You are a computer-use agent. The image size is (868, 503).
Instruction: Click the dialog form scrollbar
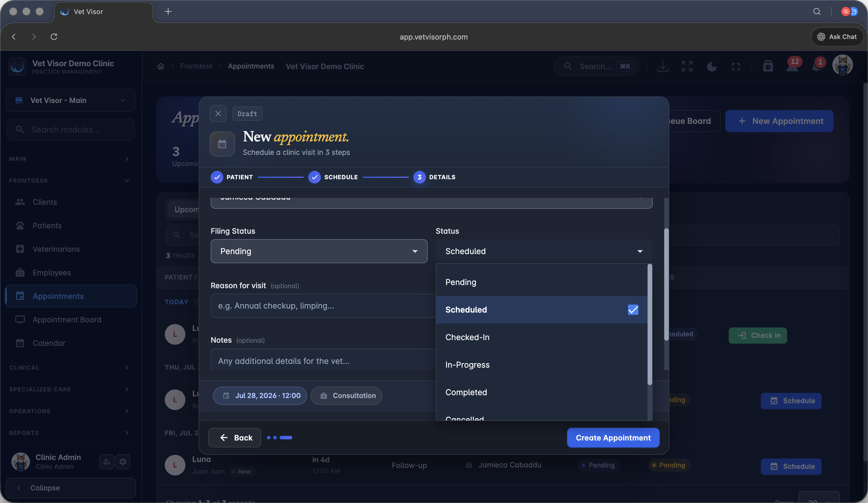666,284
